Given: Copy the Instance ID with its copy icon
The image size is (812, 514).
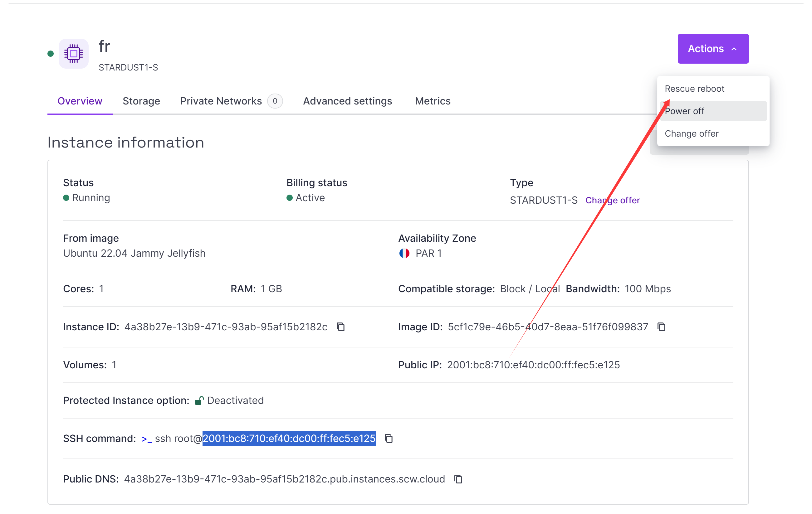Looking at the screenshot, I should pyautogui.click(x=340, y=327).
